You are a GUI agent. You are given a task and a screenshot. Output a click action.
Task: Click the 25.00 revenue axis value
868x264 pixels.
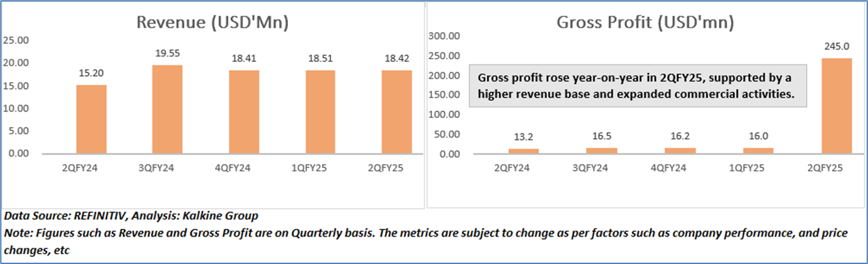coord(16,40)
